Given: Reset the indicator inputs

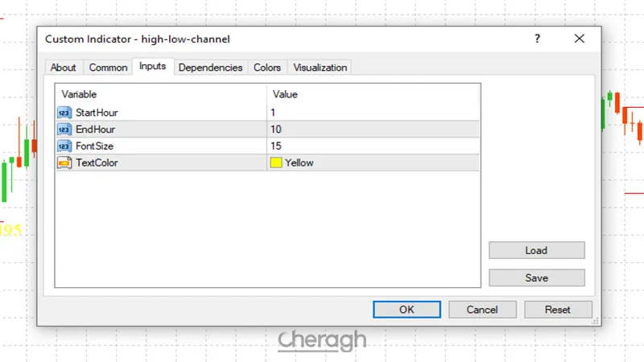Looking at the screenshot, I should coord(557,309).
